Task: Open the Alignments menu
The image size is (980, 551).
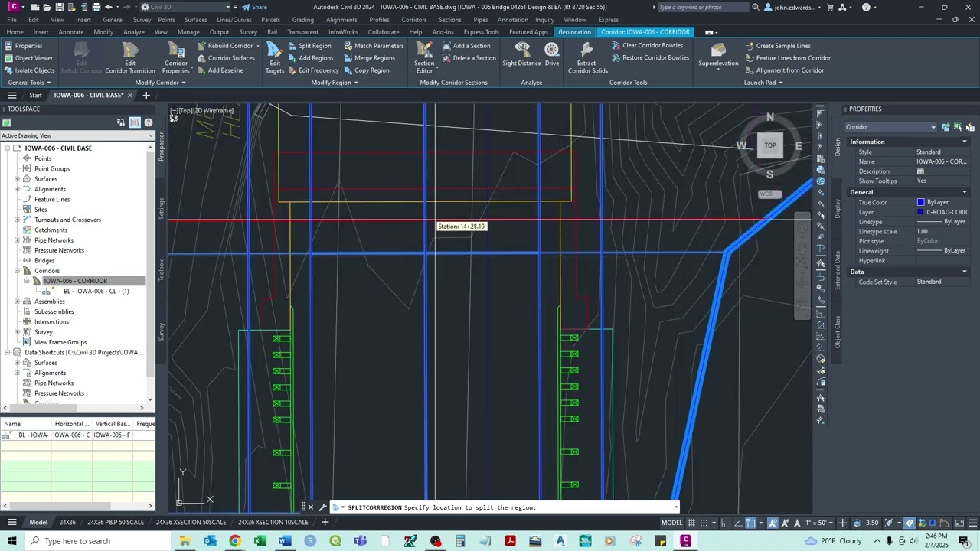Action: click(x=341, y=20)
